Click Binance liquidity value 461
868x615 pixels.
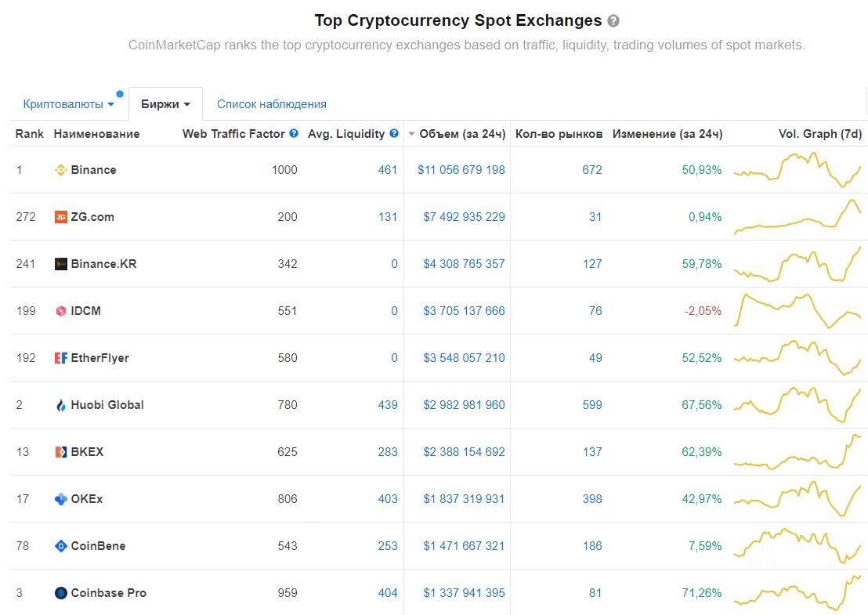tap(388, 170)
